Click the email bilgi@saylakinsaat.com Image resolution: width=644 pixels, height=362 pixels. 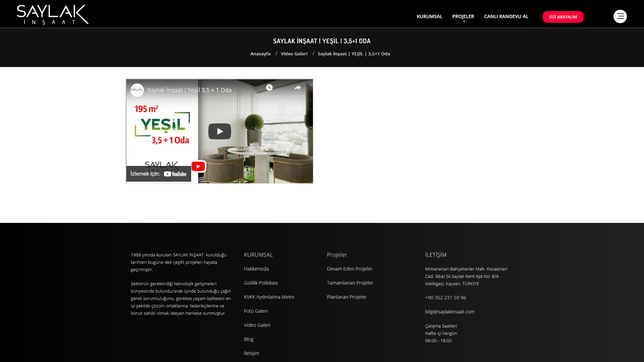point(449,312)
